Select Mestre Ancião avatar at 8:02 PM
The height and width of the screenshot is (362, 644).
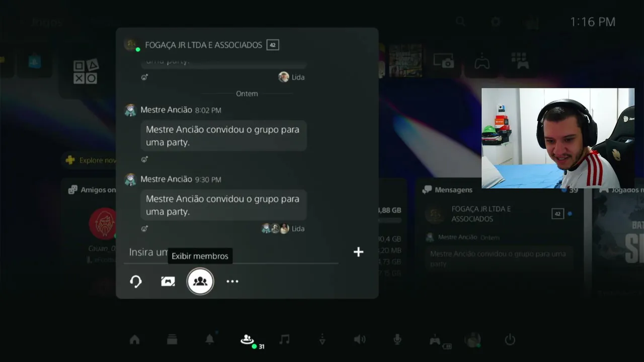[130, 110]
